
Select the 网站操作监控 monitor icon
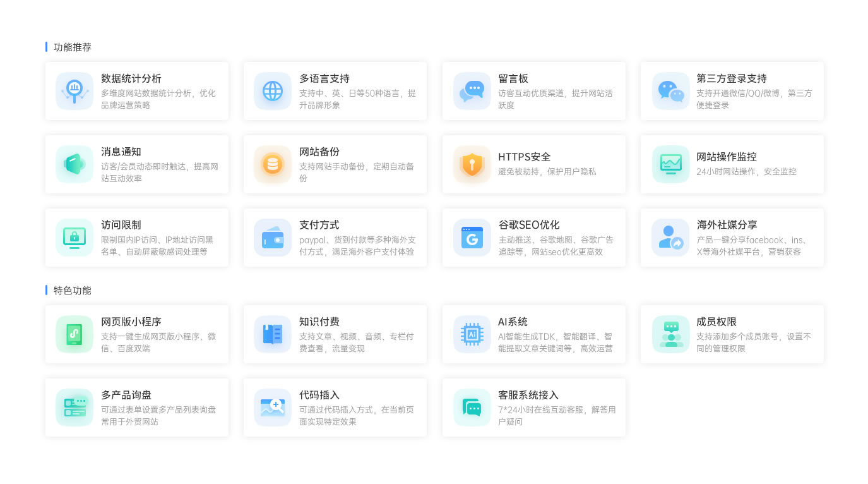[x=670, y=164]
